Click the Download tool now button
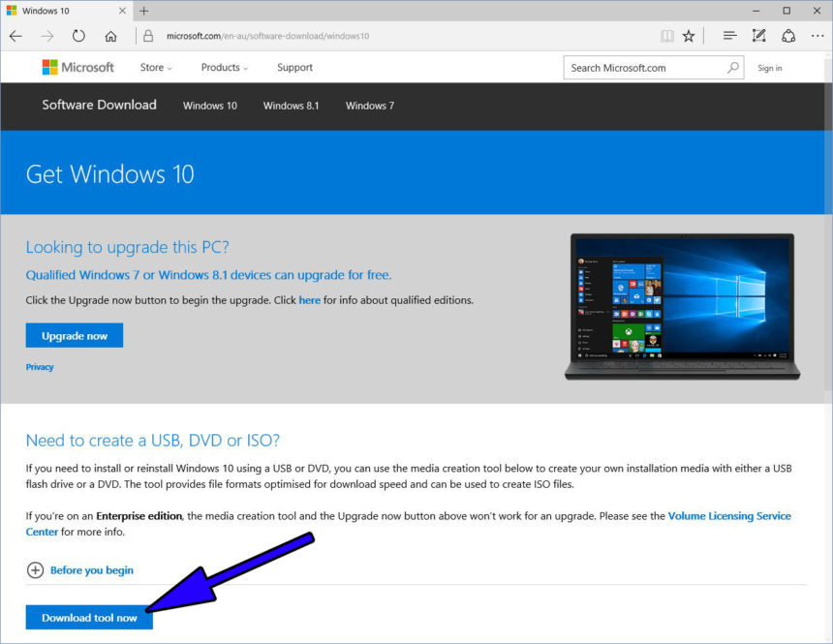This screenshot has height=644, width=833. coord(89,618)
